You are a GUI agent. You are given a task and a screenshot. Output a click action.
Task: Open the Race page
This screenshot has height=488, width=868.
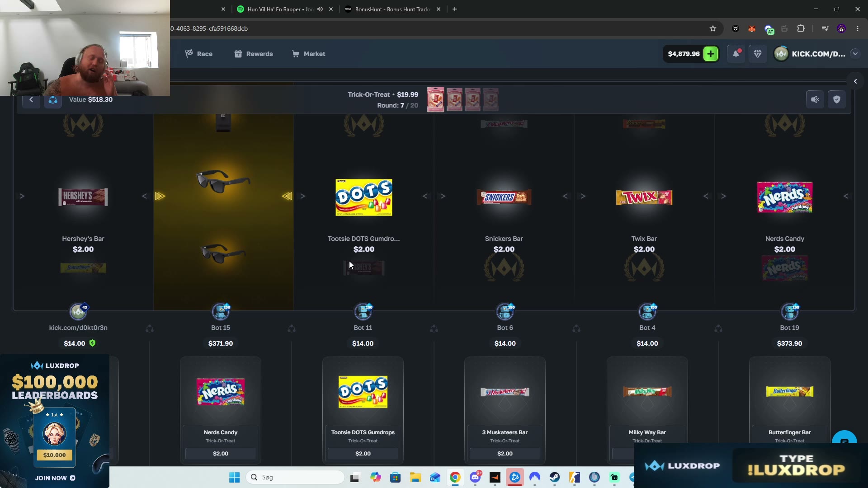[199, 54]
